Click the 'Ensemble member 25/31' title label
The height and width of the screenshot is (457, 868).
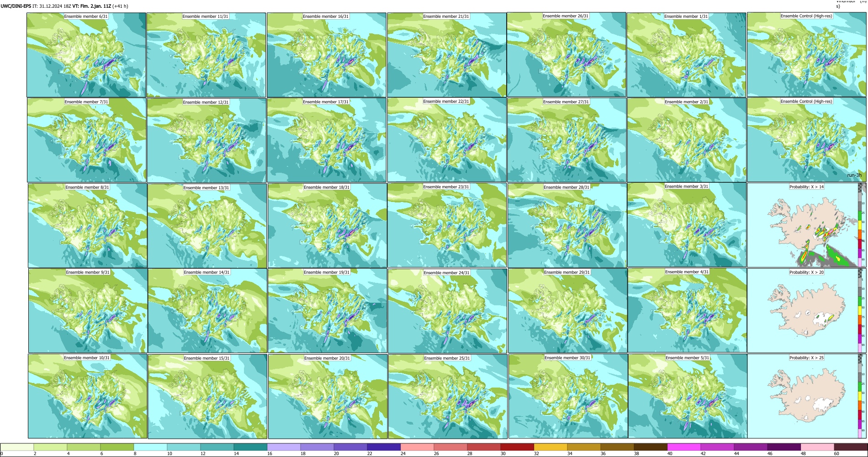[x=447, y=358]
